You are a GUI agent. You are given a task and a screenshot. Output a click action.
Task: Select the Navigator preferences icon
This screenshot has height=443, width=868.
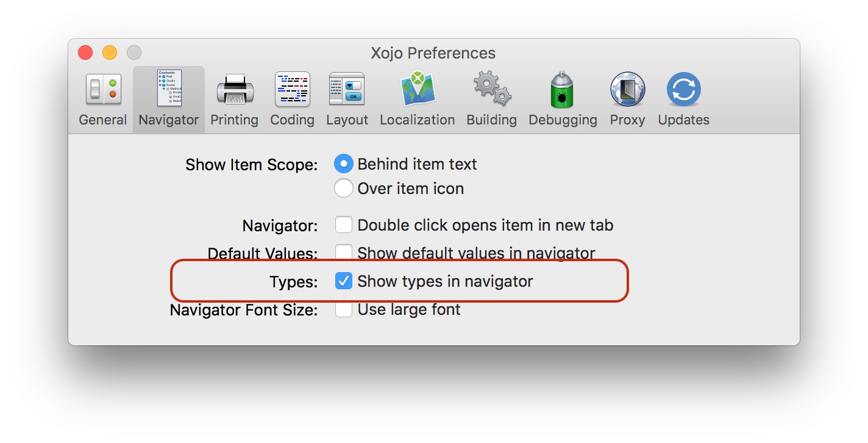click(169, 88)
